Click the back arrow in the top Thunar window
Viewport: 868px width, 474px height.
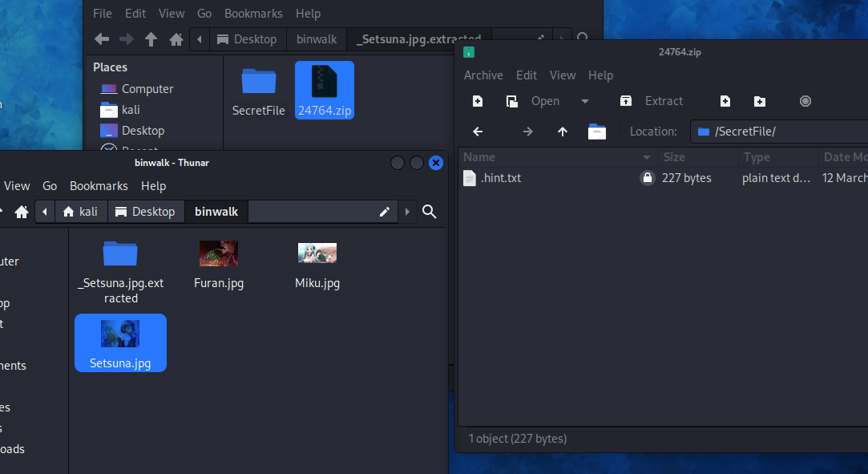102,39
